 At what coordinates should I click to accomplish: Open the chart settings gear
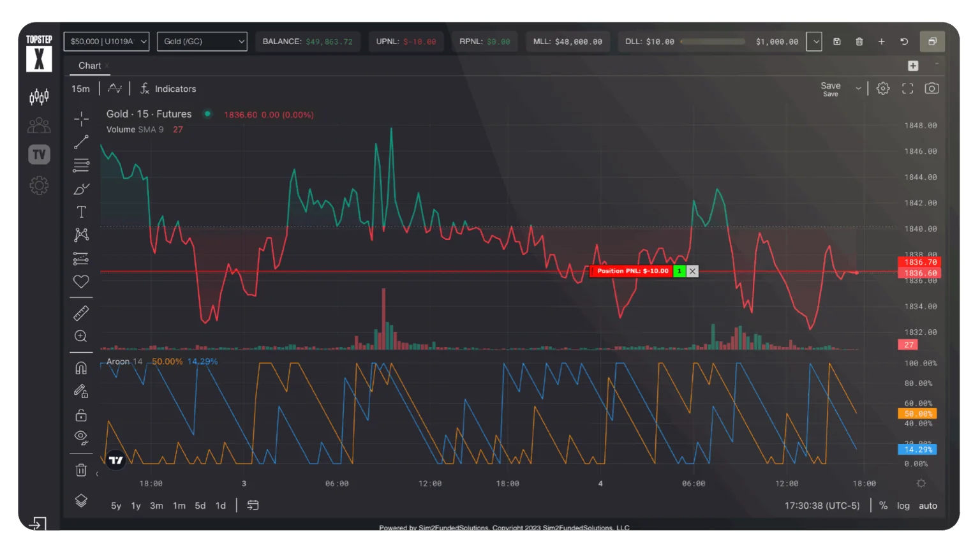pos(883,89)
